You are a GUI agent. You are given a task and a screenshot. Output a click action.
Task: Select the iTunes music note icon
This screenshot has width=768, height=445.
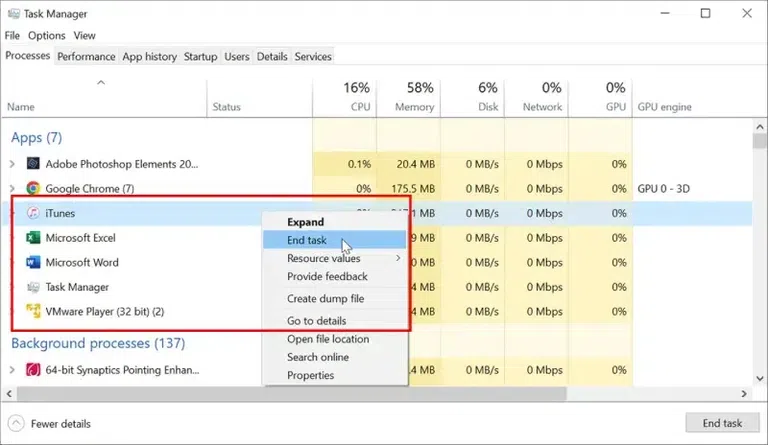[33, 213]
